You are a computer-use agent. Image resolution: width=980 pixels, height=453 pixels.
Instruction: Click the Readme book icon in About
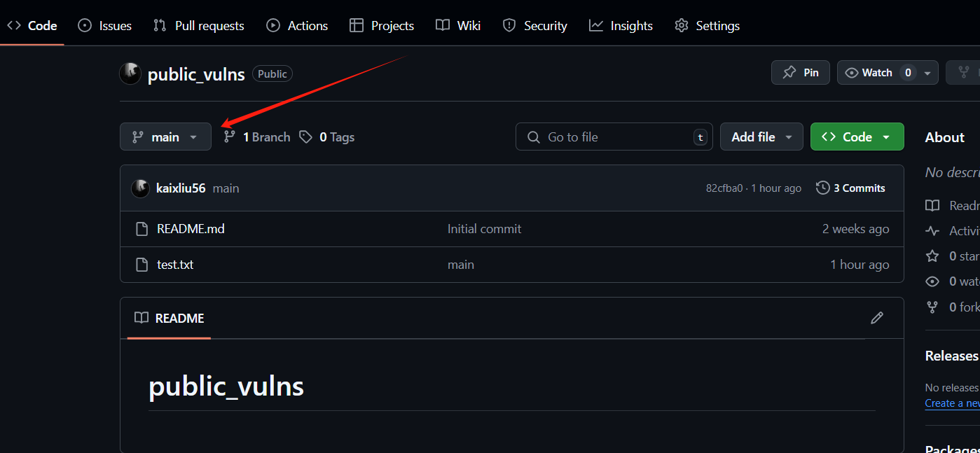click(x=932, y=206)
